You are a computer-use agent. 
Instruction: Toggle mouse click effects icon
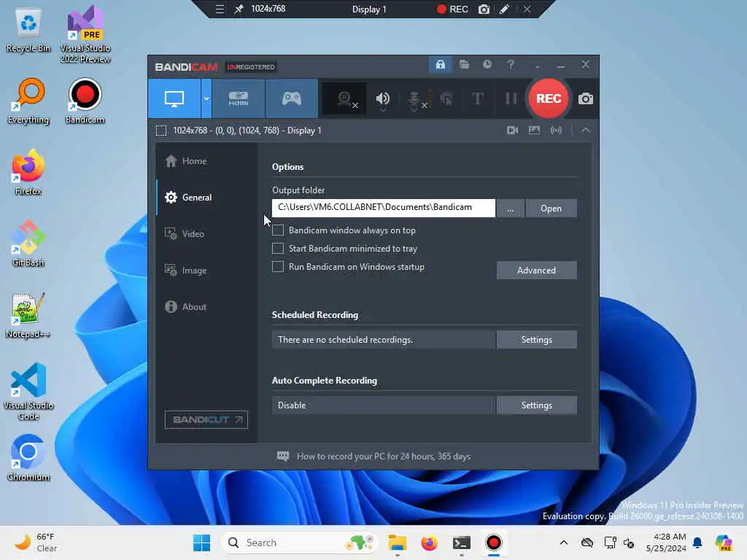coord(446,99)
